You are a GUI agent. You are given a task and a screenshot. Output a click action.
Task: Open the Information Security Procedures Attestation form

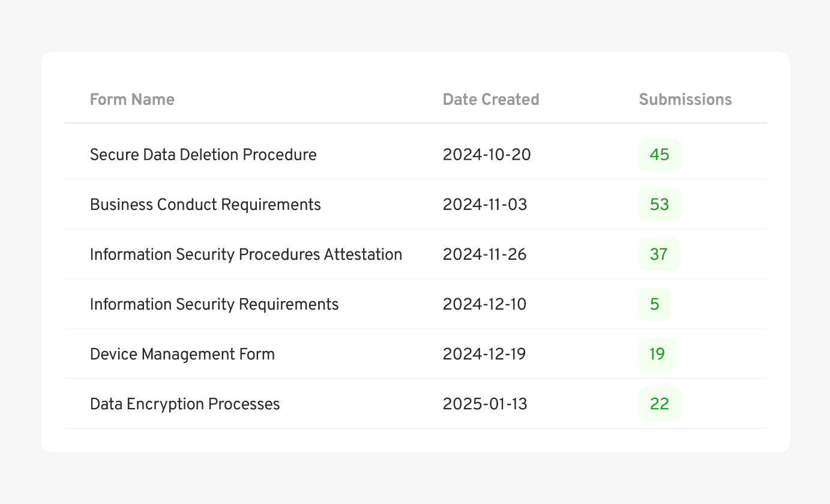(246, 254)
